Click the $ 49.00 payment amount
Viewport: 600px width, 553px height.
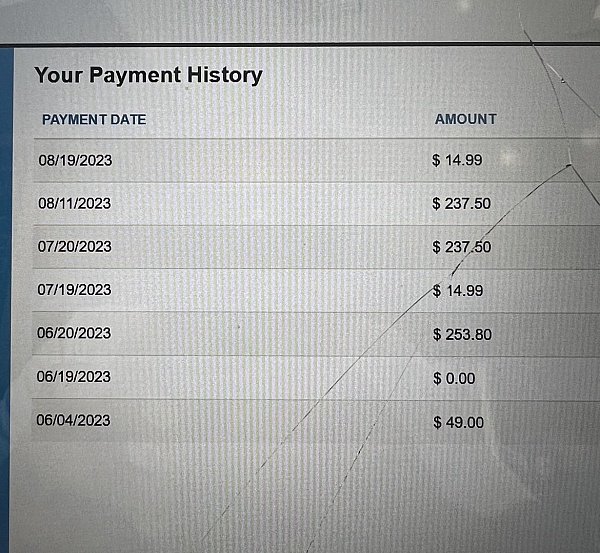coord(458,422)
